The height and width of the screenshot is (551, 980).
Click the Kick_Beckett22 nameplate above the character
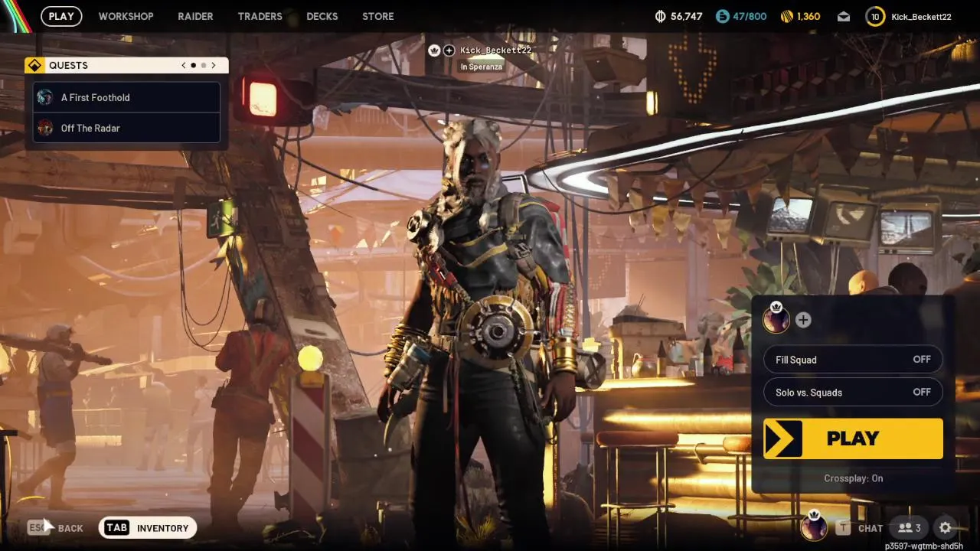[495, 50]
